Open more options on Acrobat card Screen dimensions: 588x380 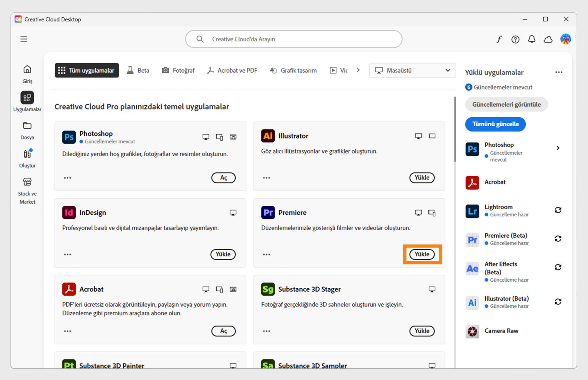[x=67, y=331]
